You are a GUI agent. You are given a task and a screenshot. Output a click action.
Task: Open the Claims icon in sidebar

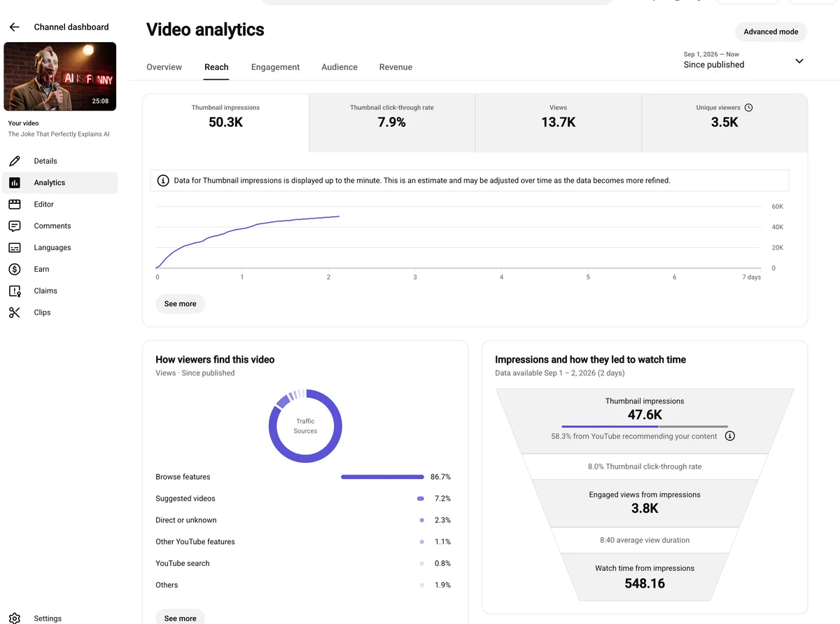point(15,291)
